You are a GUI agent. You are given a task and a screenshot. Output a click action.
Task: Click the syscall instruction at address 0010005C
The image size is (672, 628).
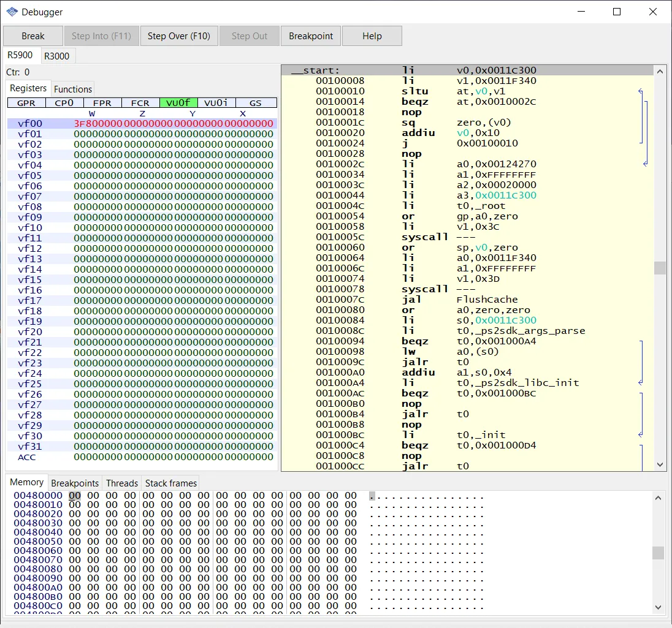pos(424,237)
